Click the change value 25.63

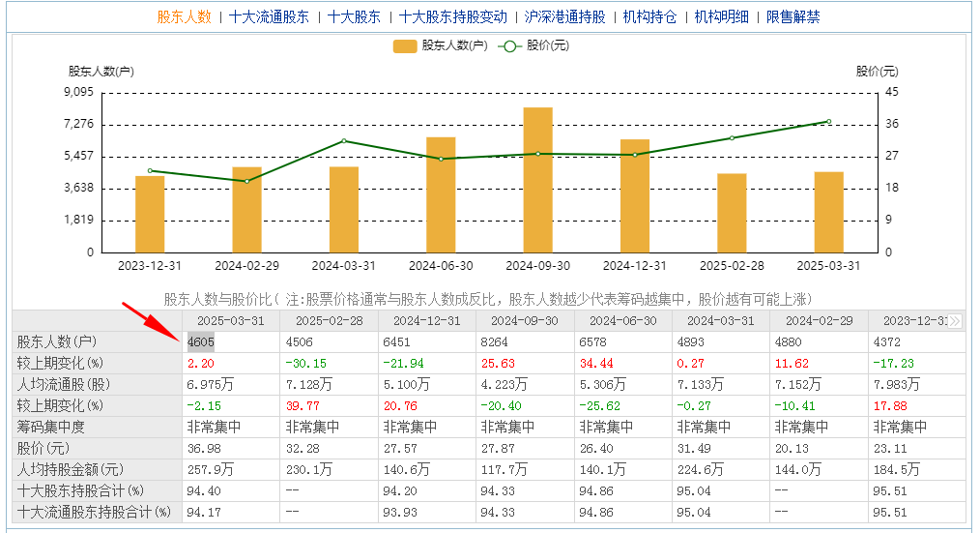tap(498, 364)
